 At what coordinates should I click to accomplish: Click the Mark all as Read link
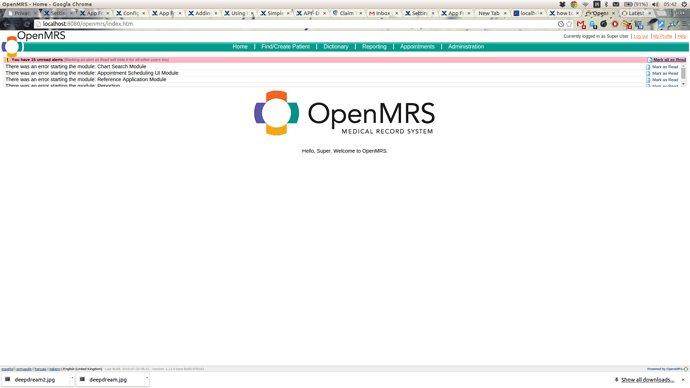(669, 59)
